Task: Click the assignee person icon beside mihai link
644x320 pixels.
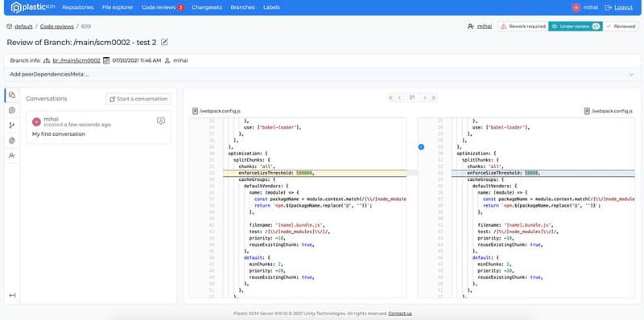Action: coord(471,27)
